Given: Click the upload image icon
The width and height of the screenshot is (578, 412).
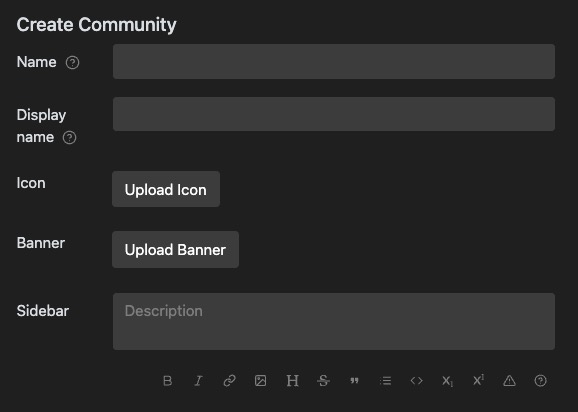Looking at the screenshot, I should pos(260,381).
